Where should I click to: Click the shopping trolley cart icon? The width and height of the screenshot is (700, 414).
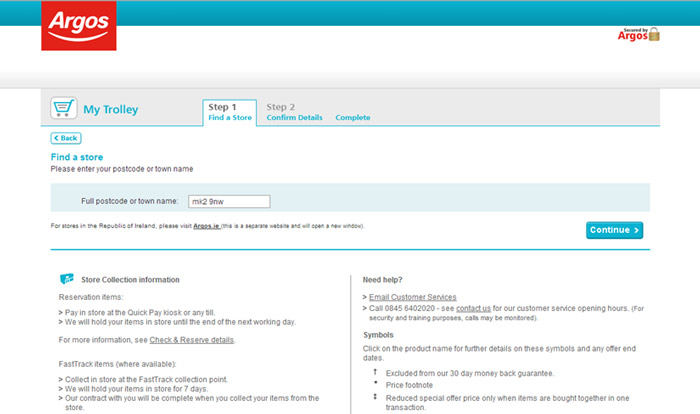pyautogui.click(x=63, y=109)
